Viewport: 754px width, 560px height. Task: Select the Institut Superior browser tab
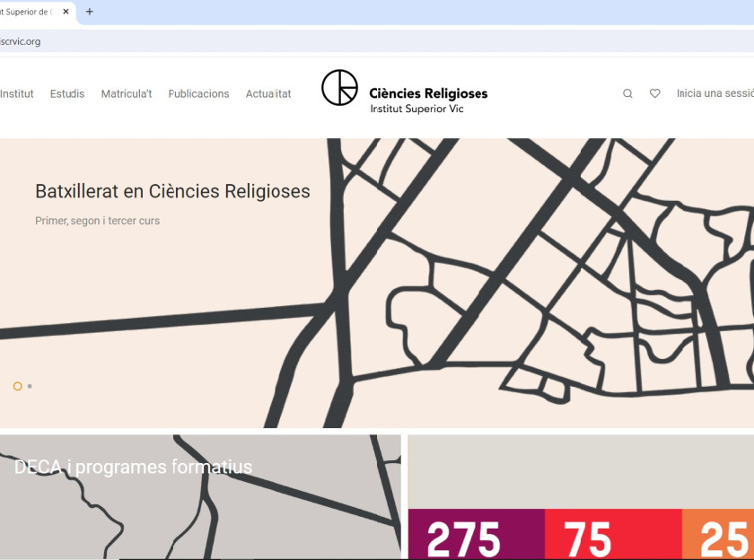tap(27, 12)
